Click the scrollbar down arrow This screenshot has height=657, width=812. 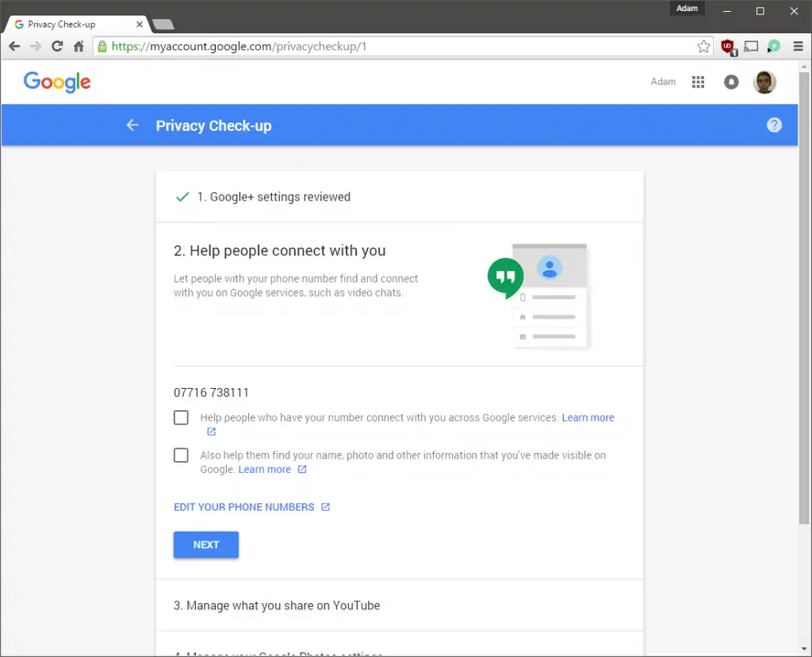click(804, 649)
